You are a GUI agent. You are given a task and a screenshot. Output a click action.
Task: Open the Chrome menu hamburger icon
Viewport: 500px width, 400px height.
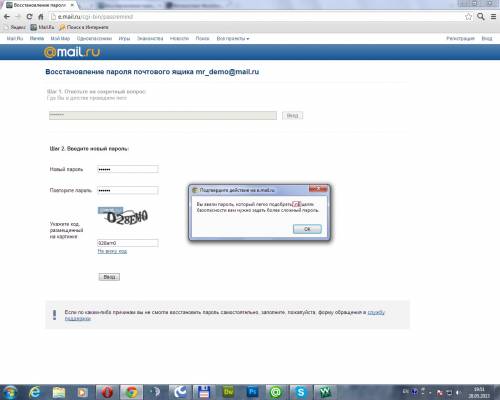coord(493,17)
